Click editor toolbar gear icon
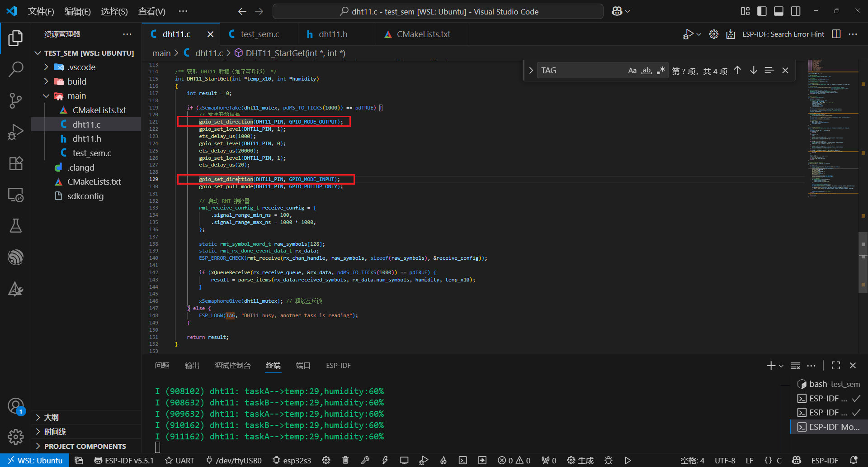Viewport: 868px width, 467px height. [714, 34]
